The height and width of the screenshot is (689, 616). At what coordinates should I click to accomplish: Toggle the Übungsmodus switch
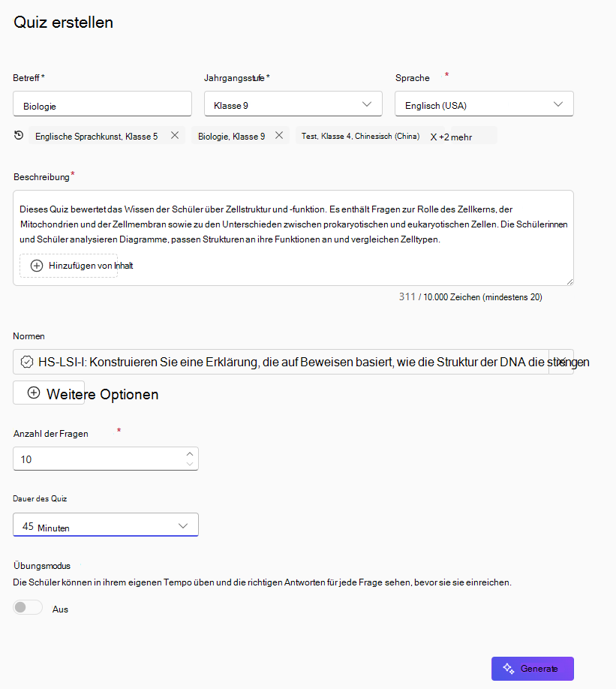tap(28, 607)
